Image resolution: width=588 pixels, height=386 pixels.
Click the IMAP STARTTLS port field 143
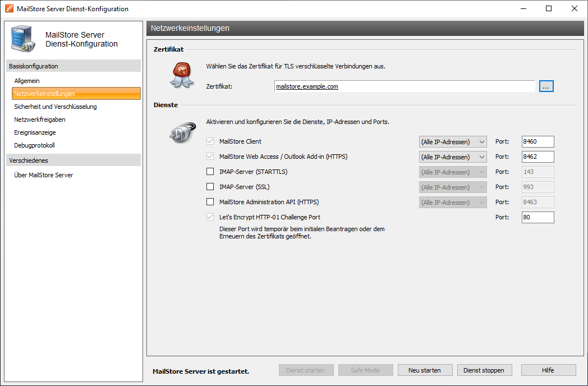tap(538, 172)
